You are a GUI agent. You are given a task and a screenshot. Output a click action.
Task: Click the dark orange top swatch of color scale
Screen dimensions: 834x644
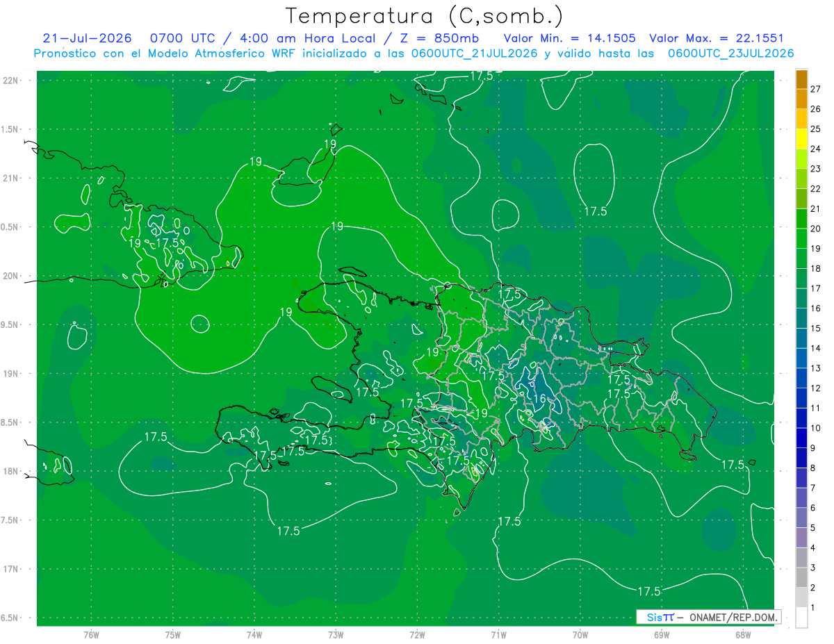coord(801,79)
